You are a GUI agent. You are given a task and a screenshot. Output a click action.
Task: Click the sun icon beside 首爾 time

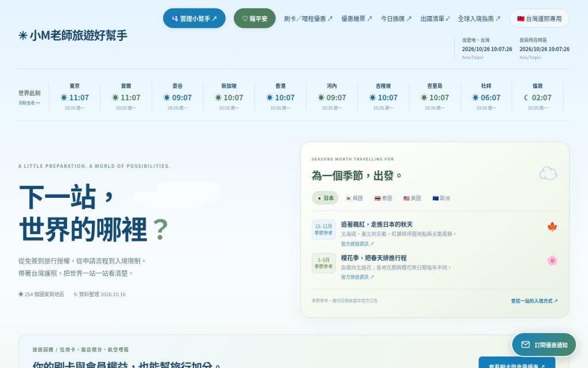point(115,98)
